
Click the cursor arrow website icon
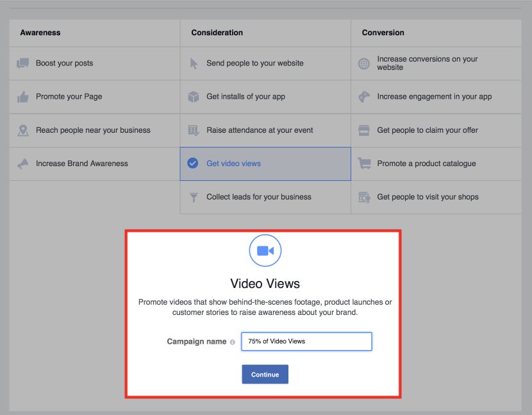[x=194, y=64]
